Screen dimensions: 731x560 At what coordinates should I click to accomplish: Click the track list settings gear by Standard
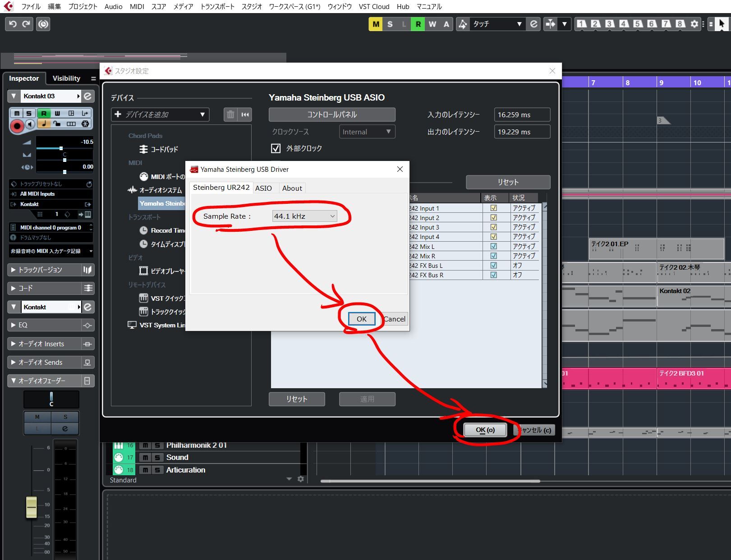pyautogui.click(x=301, y=479)
